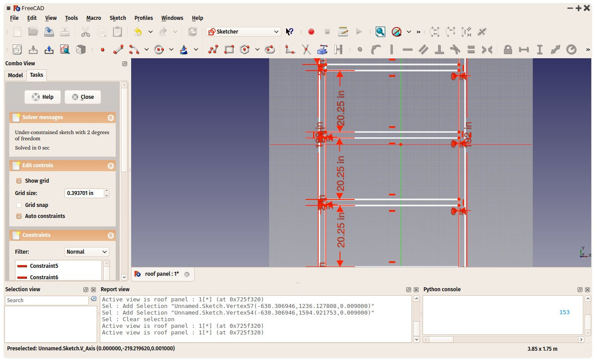Click the radius constraint icon
Image resolution: width=597 pixels, height=364 pixels.
pyautogui.click(x=571, y=50)
